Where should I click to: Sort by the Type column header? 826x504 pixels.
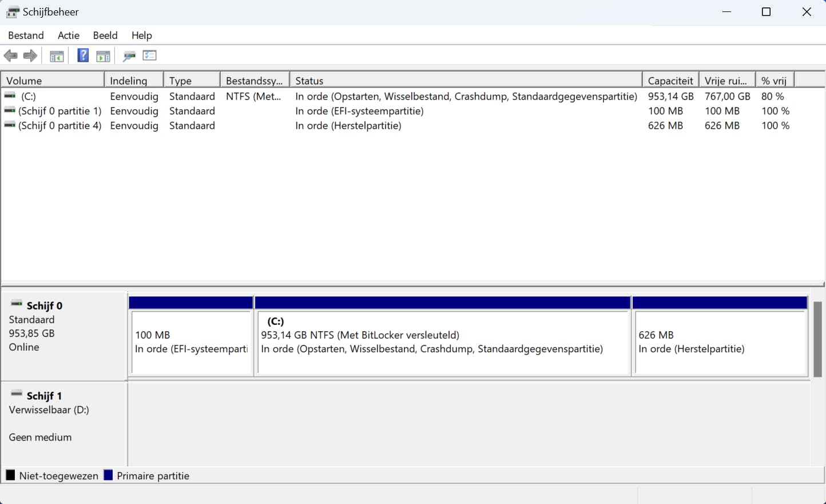(x=192, y=81)
